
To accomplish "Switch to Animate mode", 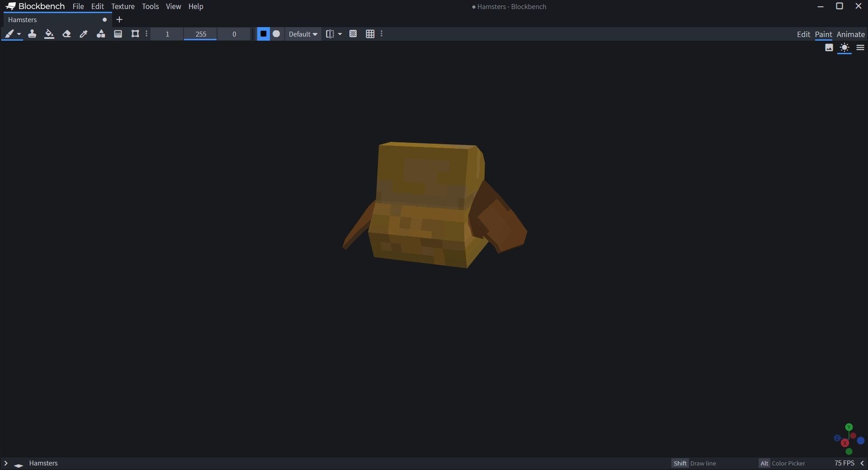I will 850,34.
